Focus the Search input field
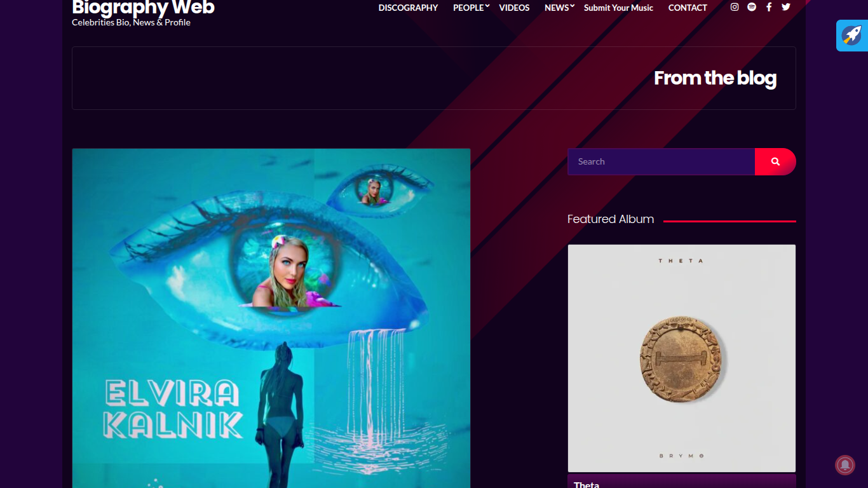 (661, 161)
